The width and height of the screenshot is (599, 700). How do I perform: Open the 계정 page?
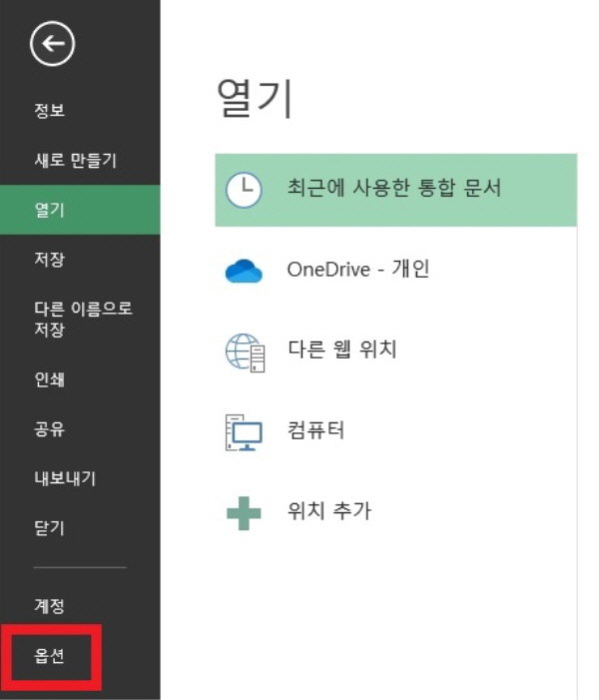50,606
